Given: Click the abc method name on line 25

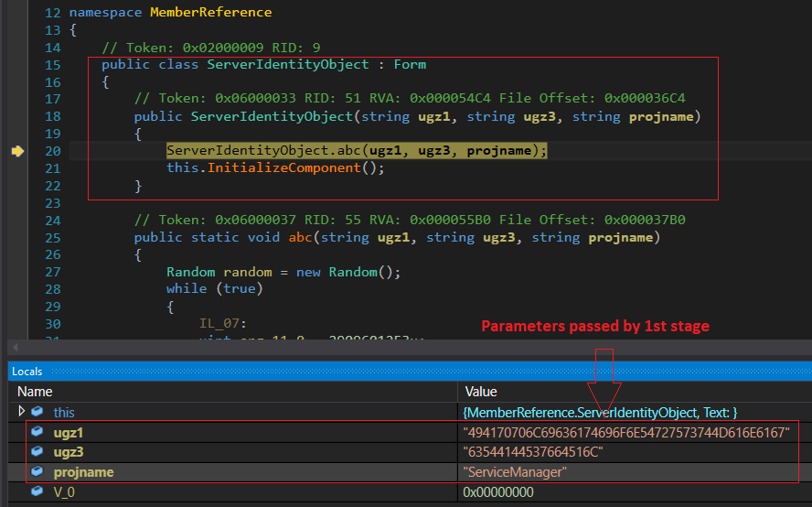Looking at the screenshot, I should tap(300, 237).
